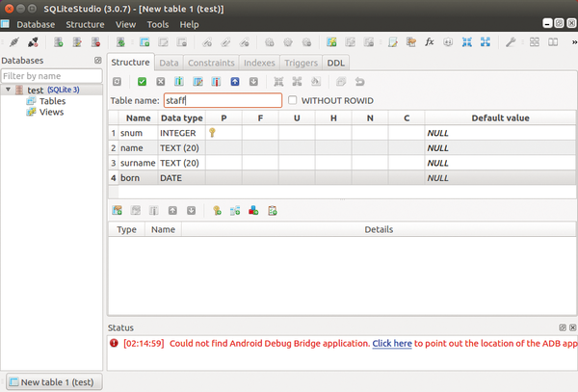The height and width of the screenshot is (392, 578).
Task: Open the Structure menu
Action: [x=85, y=24]
